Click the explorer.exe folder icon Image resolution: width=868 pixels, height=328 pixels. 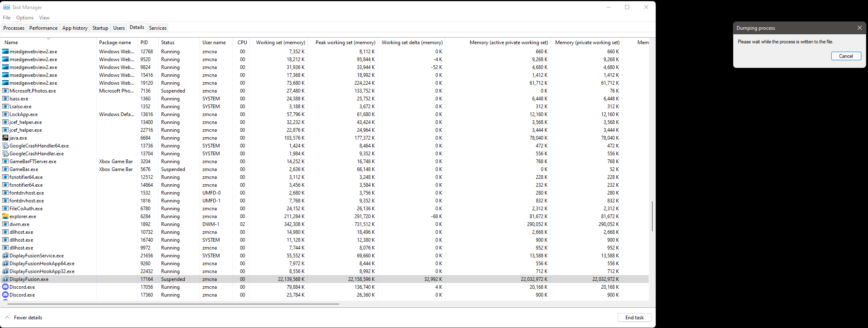5,216
